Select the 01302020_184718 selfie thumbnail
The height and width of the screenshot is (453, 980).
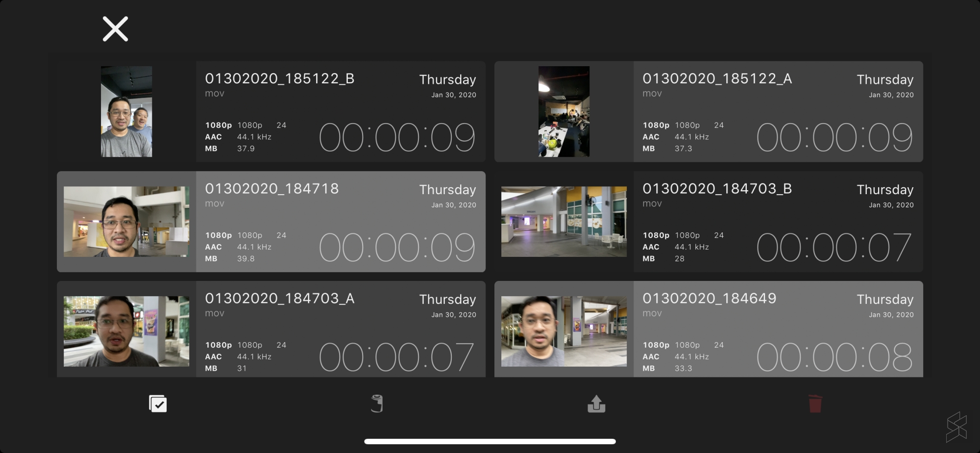coord(126,222)
